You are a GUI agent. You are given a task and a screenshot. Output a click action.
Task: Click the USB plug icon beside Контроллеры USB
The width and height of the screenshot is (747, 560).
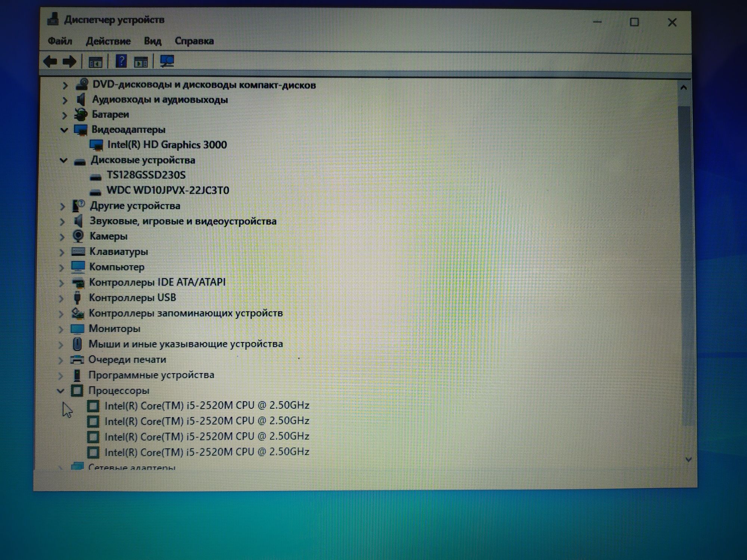(x=77, y=298)
